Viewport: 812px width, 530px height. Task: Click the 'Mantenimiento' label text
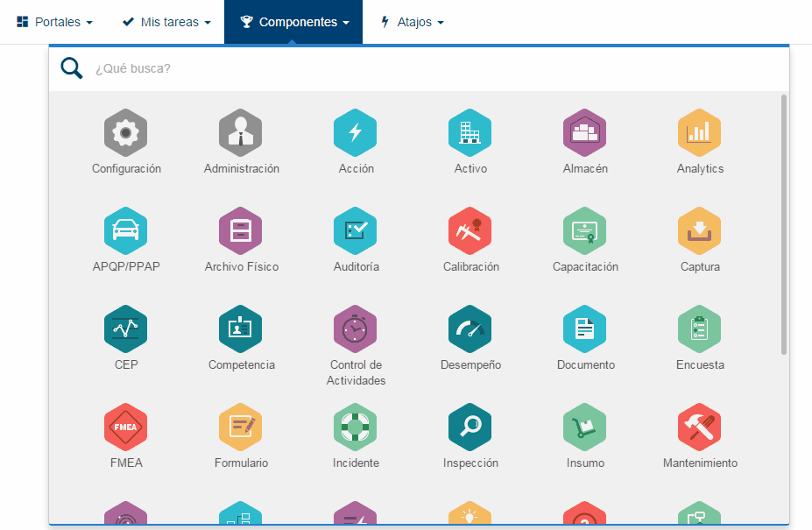(x=700, y=463)
